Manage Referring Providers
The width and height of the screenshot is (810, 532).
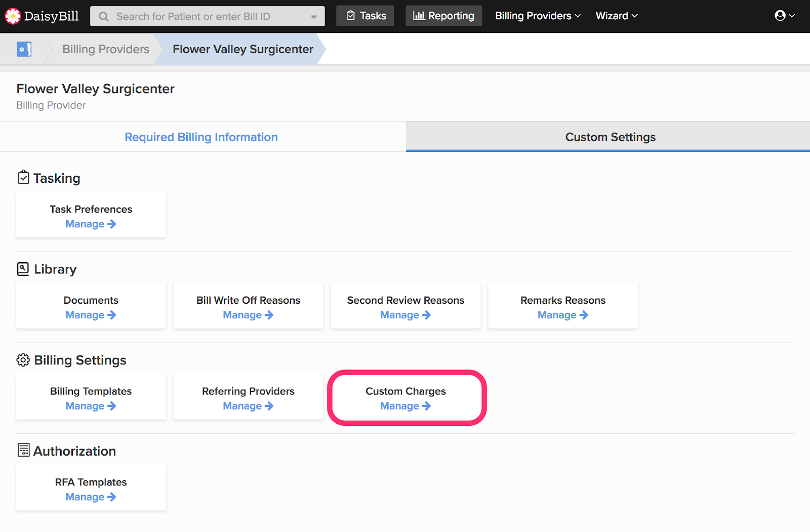(x=249, y=406)
